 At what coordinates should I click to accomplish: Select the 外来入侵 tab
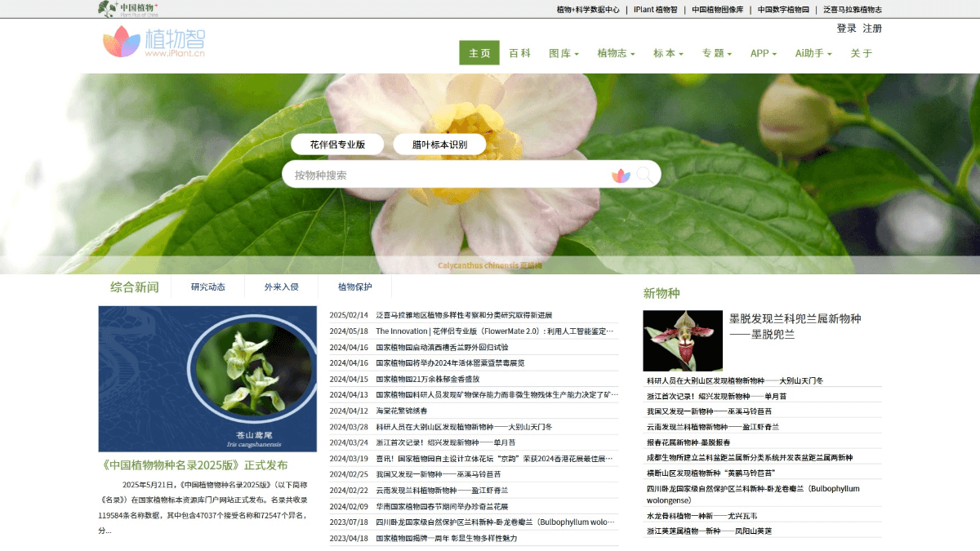281,287
